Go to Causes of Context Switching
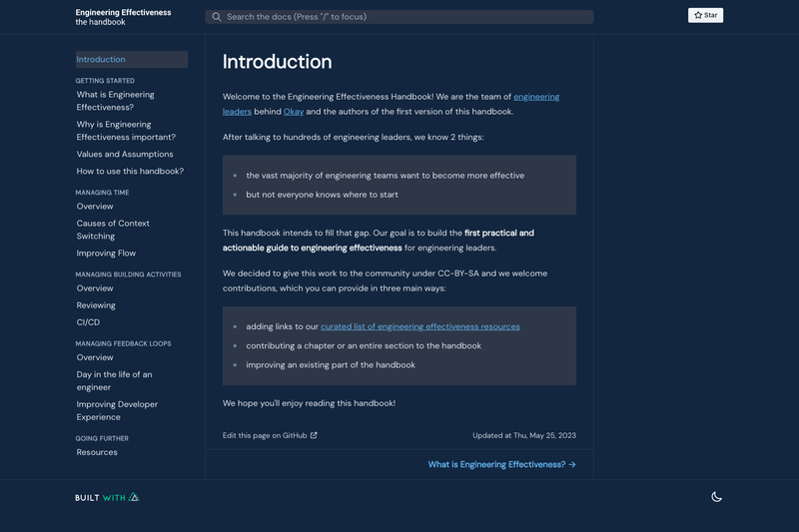 [x=113, y=230]
